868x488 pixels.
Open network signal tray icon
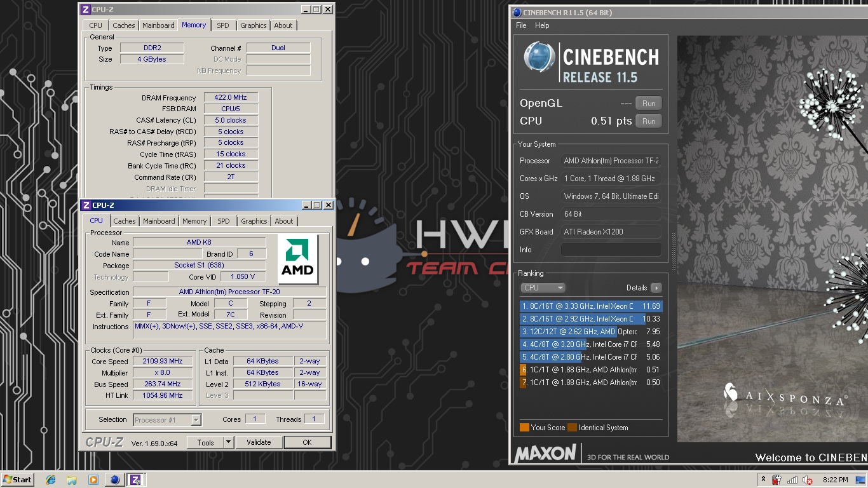point(792,480)
